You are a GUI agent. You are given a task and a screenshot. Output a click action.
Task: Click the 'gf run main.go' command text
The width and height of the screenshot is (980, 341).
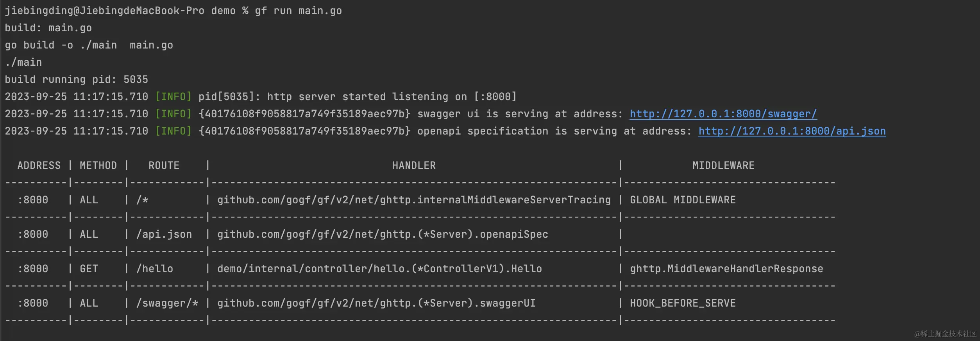(298, 11)
